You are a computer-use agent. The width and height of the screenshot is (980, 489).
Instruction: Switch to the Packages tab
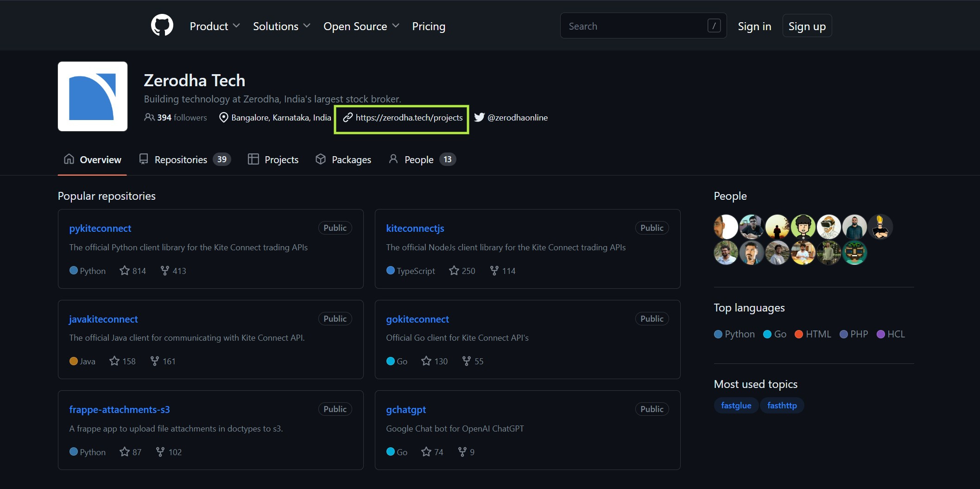(343, 159)
